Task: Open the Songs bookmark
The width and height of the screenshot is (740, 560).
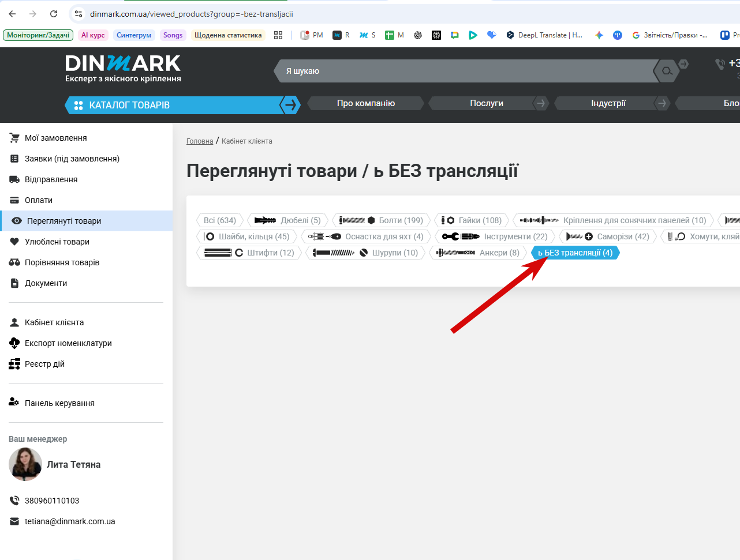Action: (173, 35)
